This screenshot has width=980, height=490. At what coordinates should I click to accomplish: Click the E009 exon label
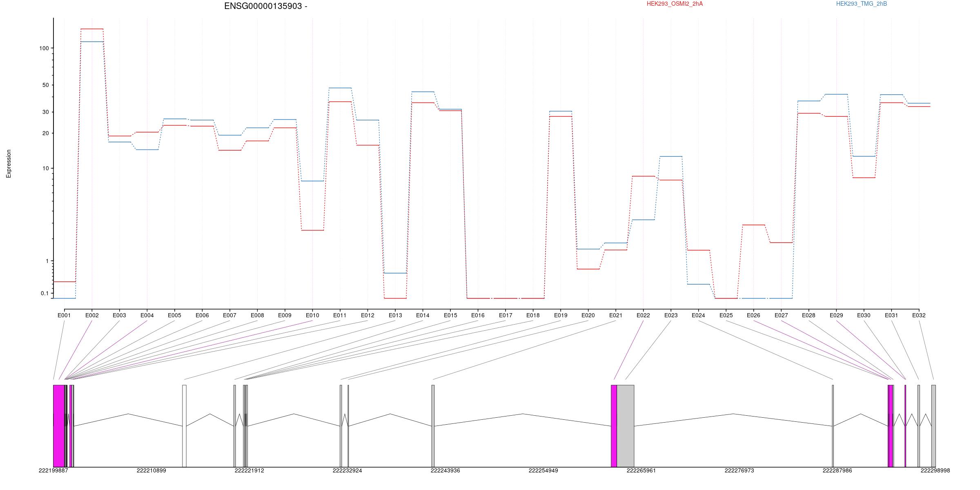click(x=285, y=315)
